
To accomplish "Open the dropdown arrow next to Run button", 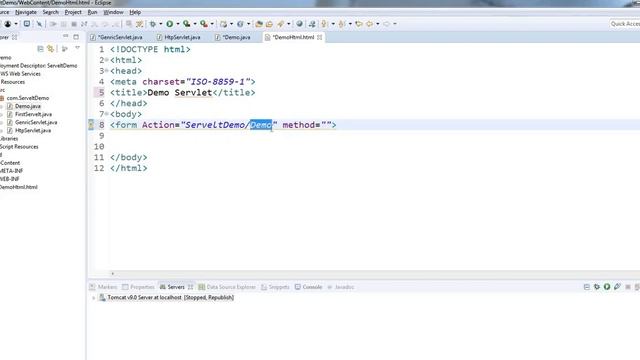I will click(x=178, y=24).
